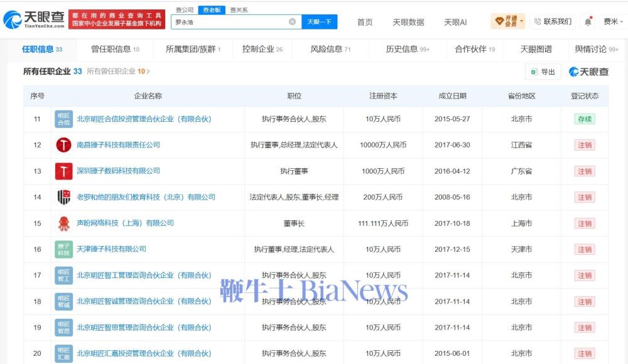Click the logo for 北京明匠汇嘉投资管理
The height and width of the screenshot is (364, 628).
[x=63, y=353]
